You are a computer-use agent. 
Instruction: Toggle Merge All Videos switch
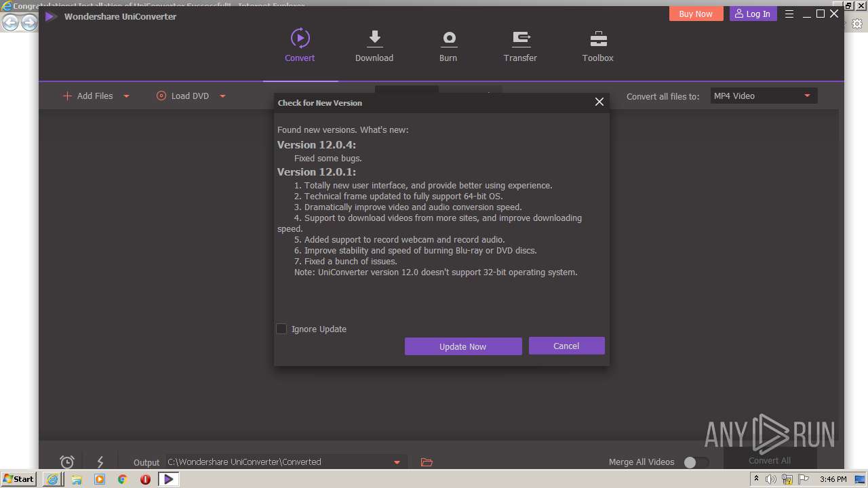696,462
